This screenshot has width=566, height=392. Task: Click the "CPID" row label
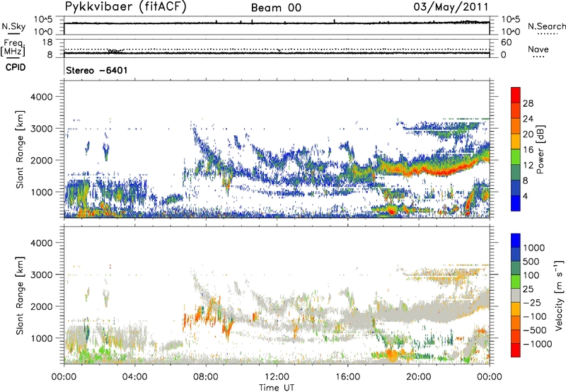click(16, 67)
